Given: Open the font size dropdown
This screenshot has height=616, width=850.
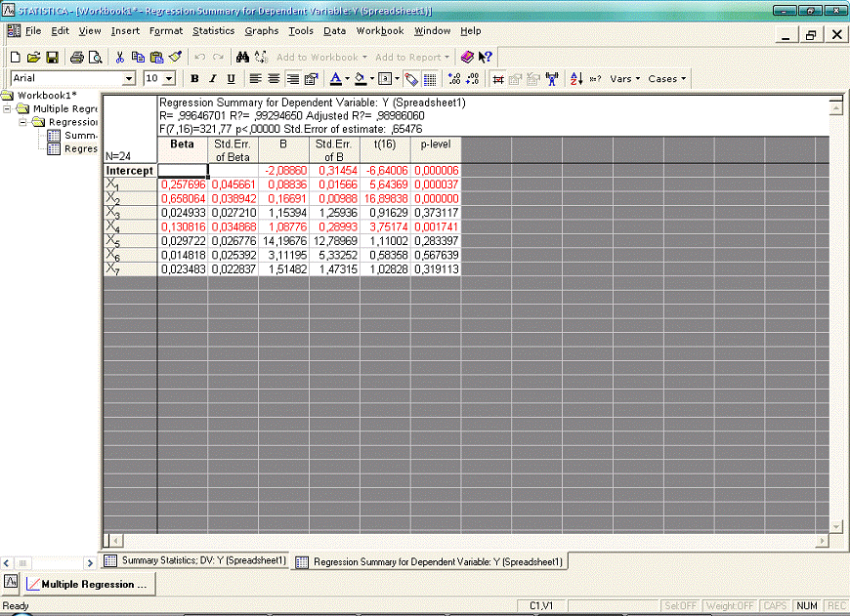Looking at the screenshot, I should [x=169, y=79].
